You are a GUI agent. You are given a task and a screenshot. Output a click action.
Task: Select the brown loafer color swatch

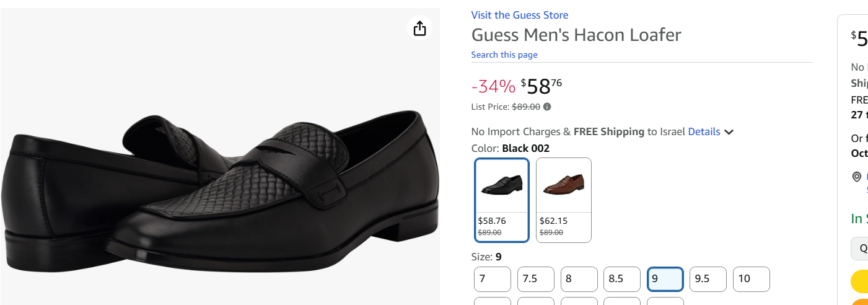pos(563,200)
